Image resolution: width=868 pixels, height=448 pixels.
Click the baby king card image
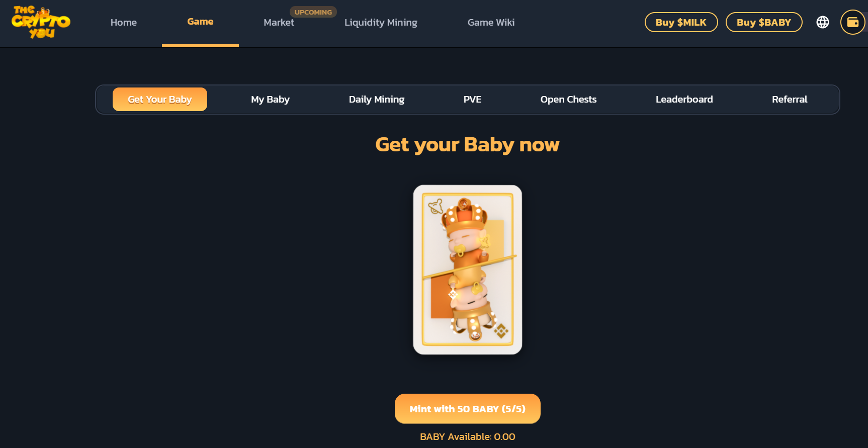(x=468, y=270)
